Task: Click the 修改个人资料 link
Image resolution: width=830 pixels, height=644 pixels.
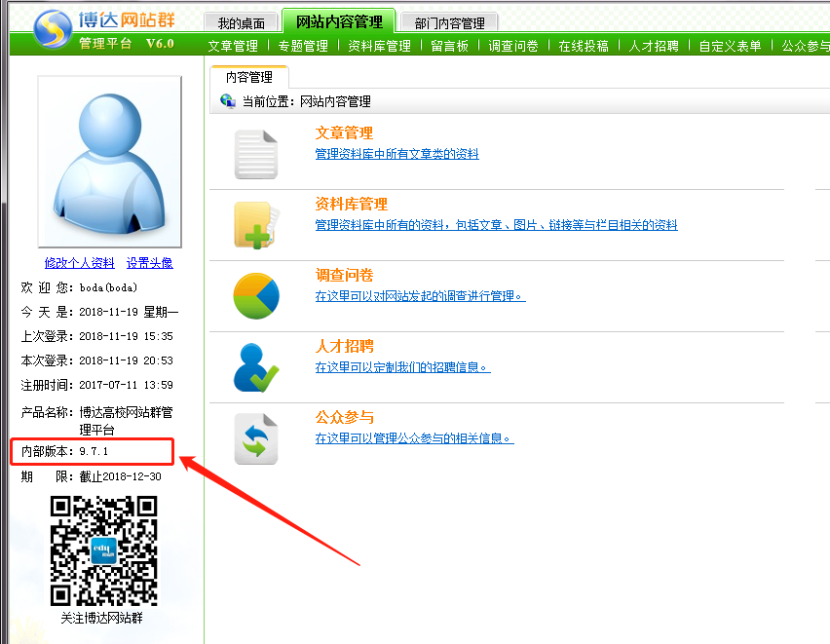Action: coord(80,263)
